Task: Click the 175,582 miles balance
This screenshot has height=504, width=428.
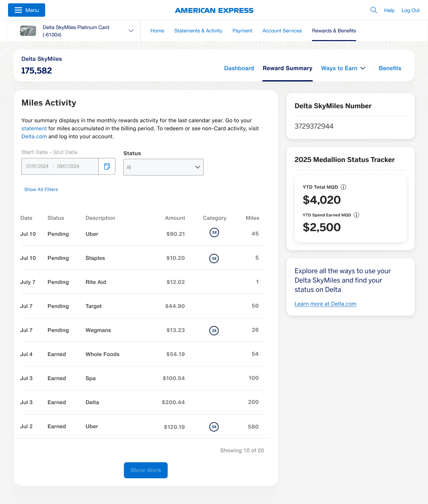Action: click(x=36, y=70)
